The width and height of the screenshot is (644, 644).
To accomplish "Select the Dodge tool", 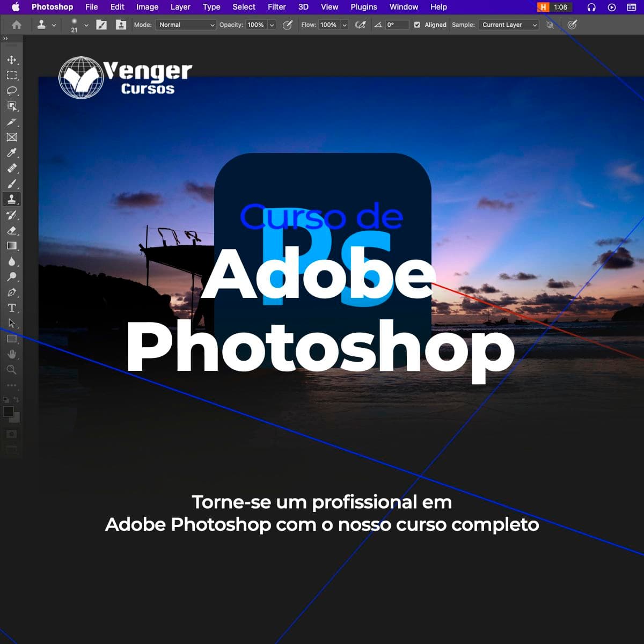I will 12,277.
